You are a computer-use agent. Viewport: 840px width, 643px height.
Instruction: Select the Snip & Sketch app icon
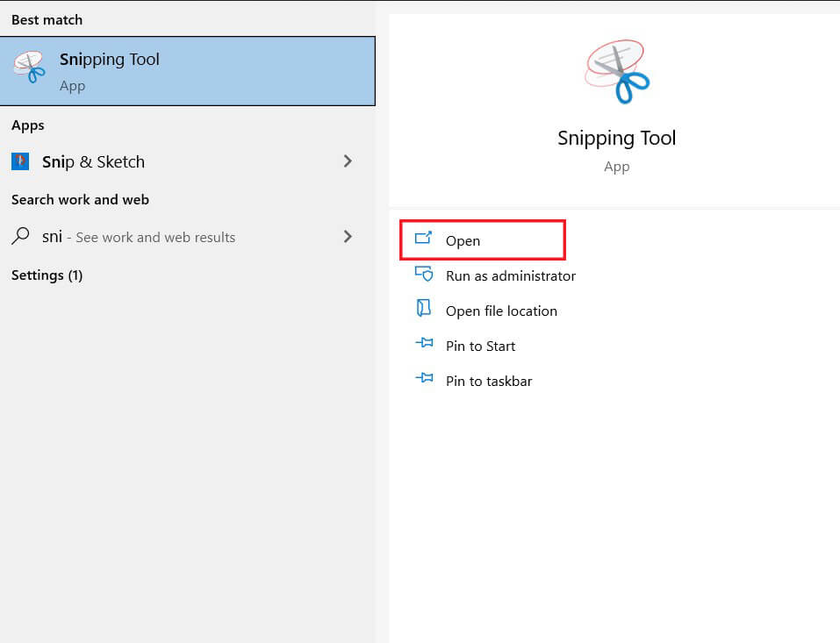point(21,161)
